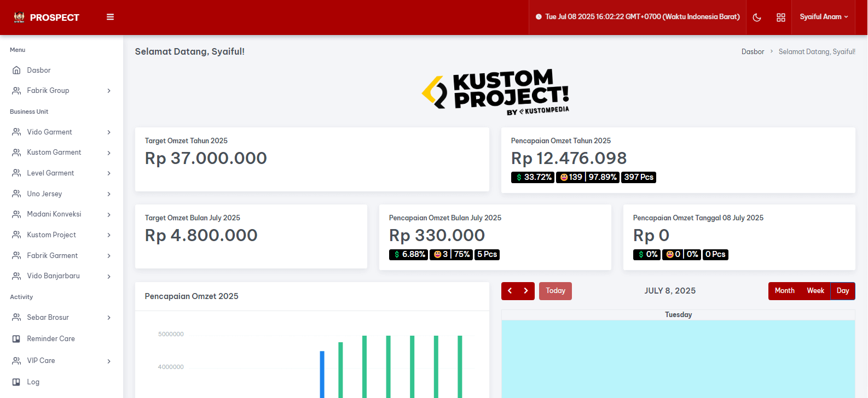Click the Level Garment users icon
868x398 pixels.
(16, 173)
